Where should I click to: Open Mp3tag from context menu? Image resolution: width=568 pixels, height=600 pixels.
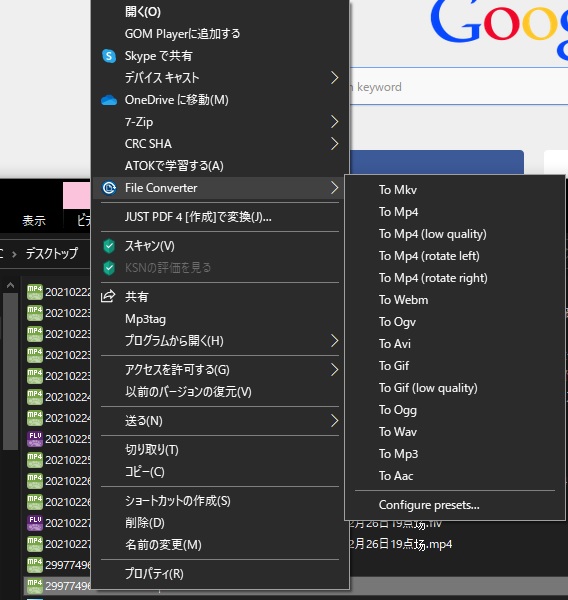coord(220,319)
